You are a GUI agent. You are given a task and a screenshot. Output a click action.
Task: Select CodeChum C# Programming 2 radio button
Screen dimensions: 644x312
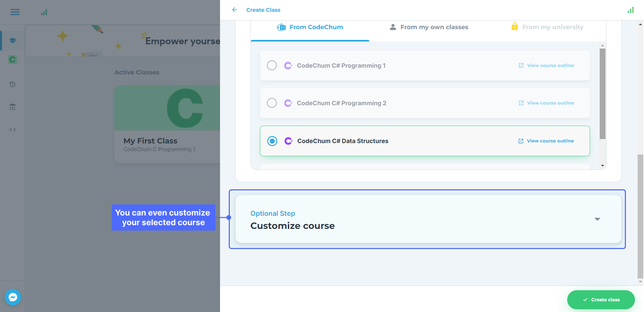tap(272, 103)
